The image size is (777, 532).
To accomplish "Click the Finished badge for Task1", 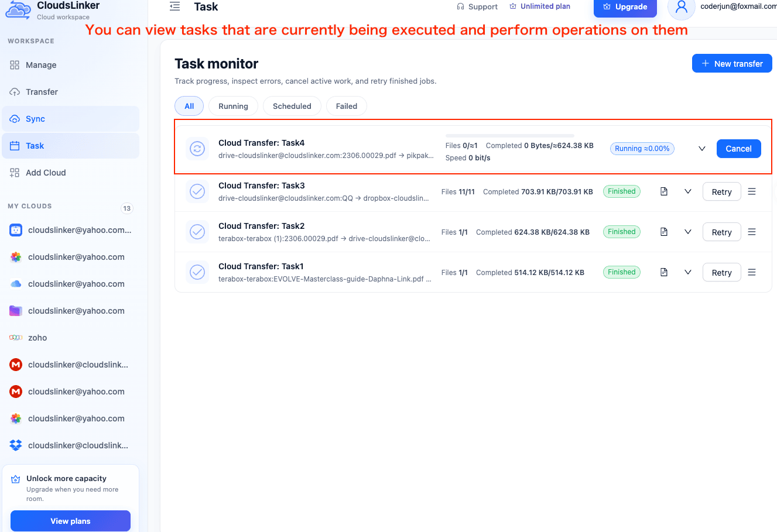I will click(622, 272).
